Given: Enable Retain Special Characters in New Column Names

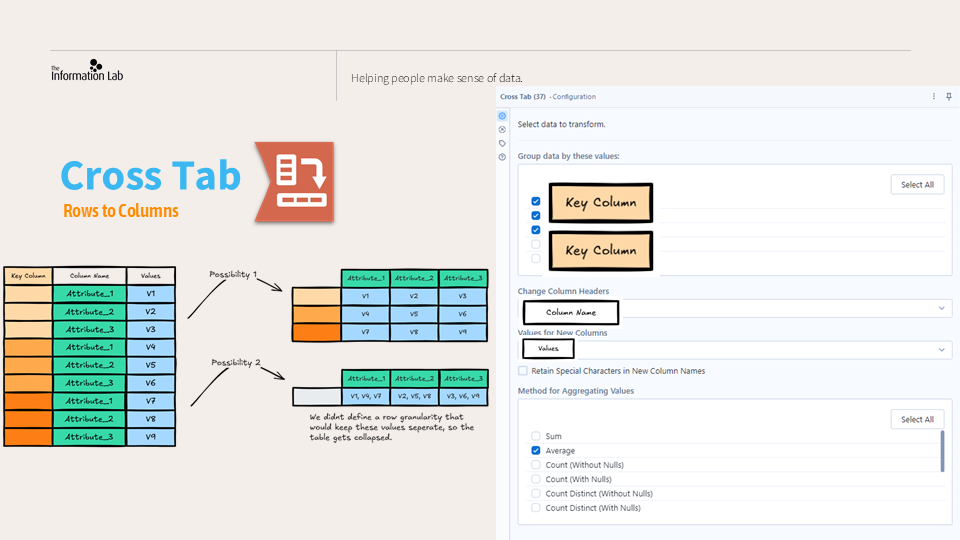Looking at the screenshot, I should (x=523, y=370).
